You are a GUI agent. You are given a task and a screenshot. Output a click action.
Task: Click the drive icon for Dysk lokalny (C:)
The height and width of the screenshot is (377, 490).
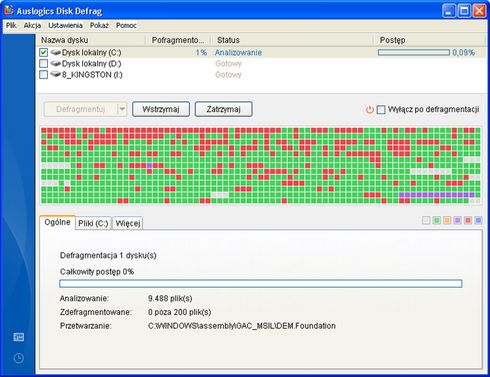tap(56, 52)
